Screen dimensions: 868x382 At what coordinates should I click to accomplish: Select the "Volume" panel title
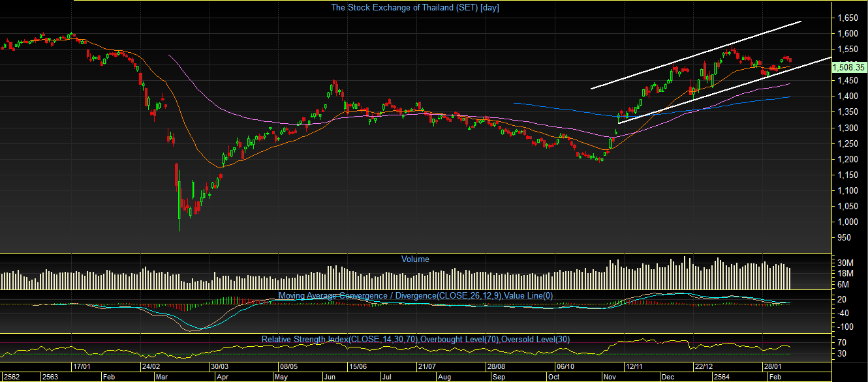(415, 259)
